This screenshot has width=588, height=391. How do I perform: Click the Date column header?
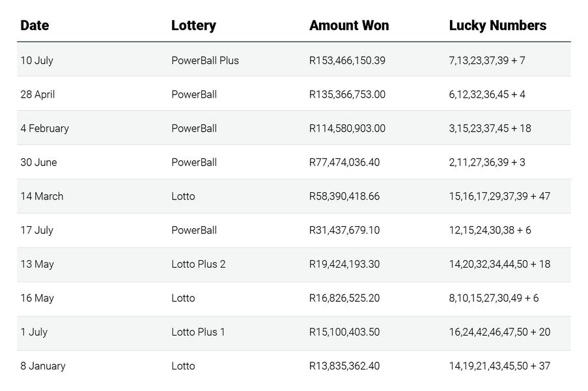pyautogui.click(x=35, y=25)
